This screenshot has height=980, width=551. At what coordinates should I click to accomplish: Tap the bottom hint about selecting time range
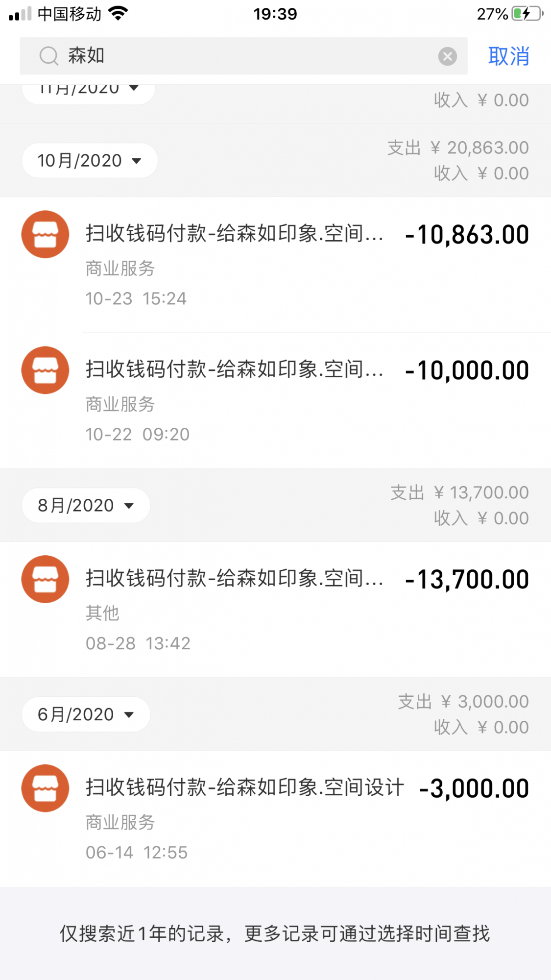coord(275,933)
